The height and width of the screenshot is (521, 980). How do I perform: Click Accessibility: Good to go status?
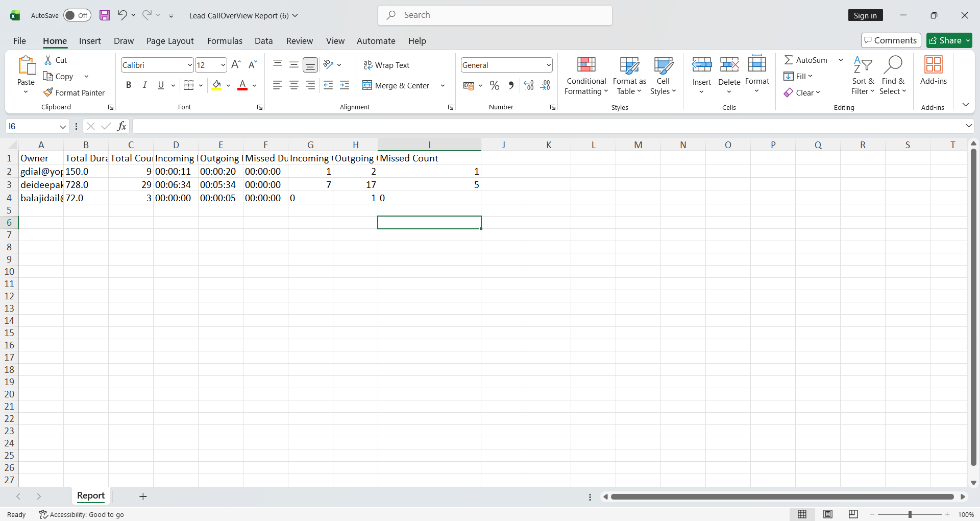click(x=82, y=514)
